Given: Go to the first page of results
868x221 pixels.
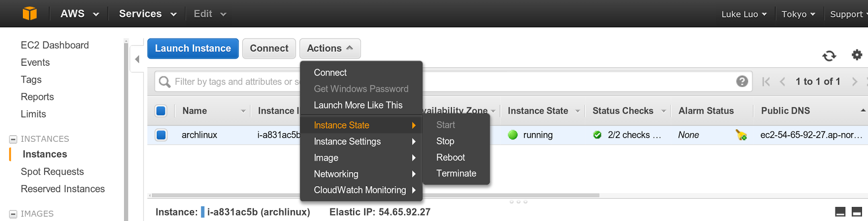Looking at the screenshot, I should click(766, 81).
